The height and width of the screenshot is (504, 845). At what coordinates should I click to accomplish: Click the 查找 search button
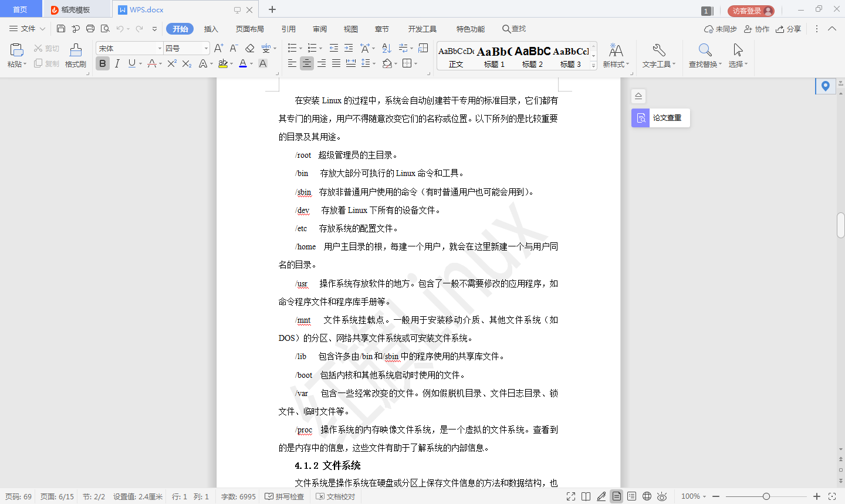514,29
